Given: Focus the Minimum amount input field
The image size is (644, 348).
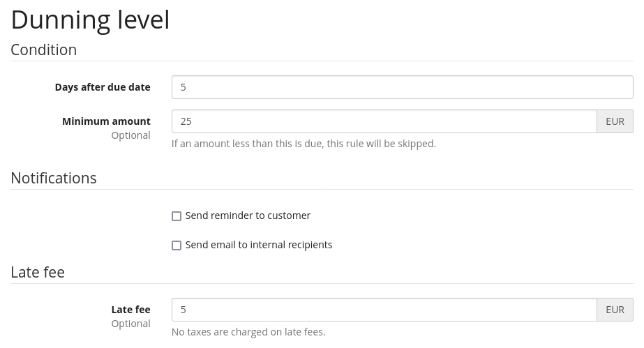Looking at the screenshot, I should 384,121.
